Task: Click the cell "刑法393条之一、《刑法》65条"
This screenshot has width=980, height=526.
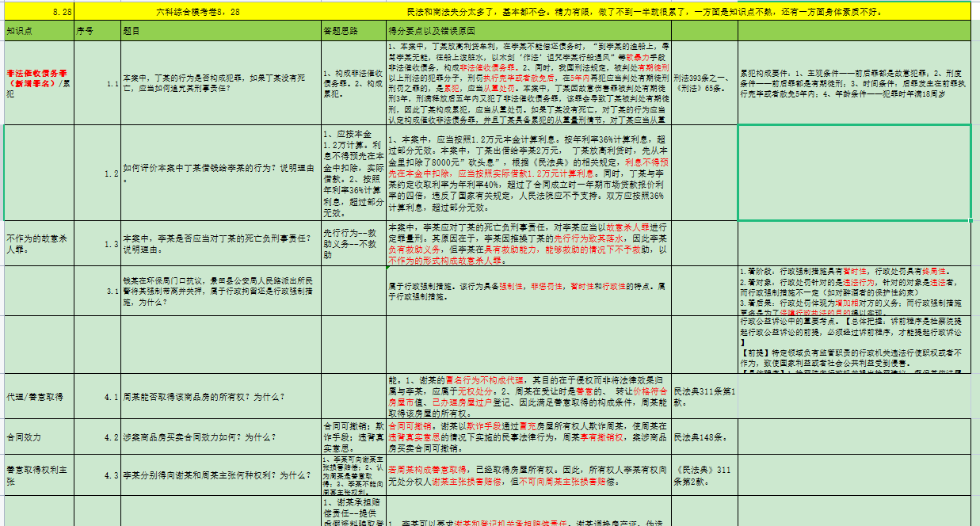Action: pyautogui.click(x=704, y=83)
